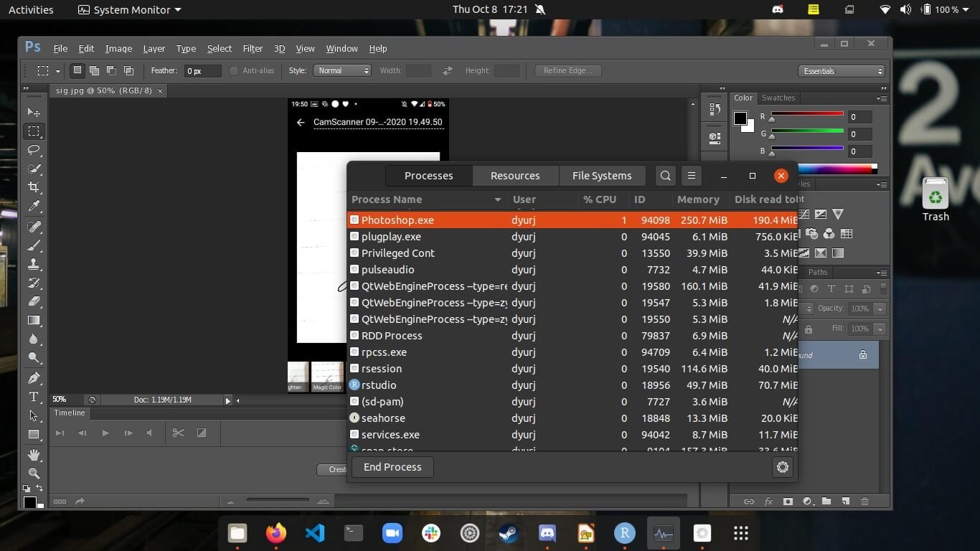Screen dimensions: 980x551
Task: Click the Create new layer icon
Action: 845,501
